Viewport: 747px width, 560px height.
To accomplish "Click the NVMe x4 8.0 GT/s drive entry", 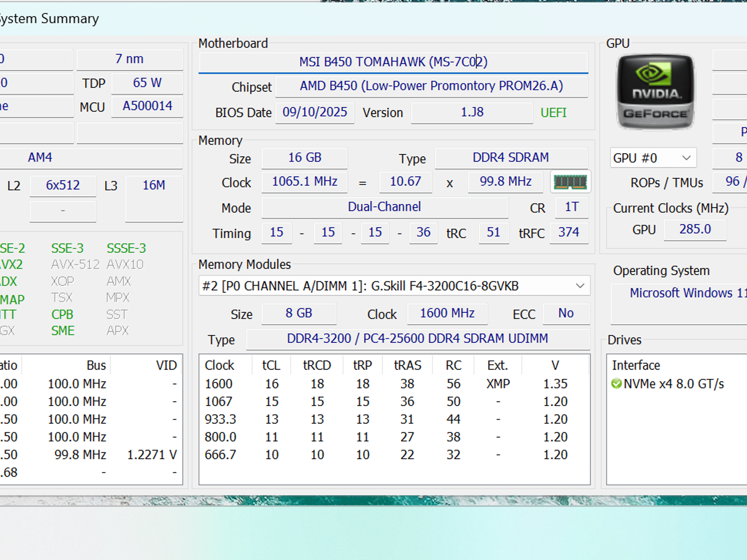I will [x=673, y=384].
